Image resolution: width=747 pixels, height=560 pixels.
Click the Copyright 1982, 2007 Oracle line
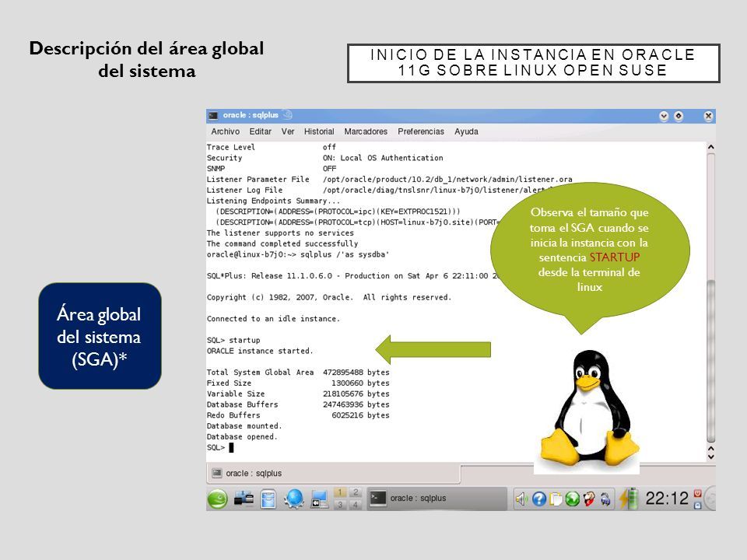point(329,297)
